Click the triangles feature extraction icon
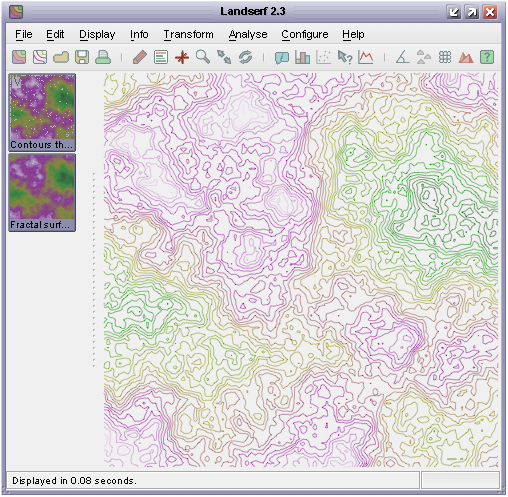Screen dimensions: 508x497 click(424, 57)
